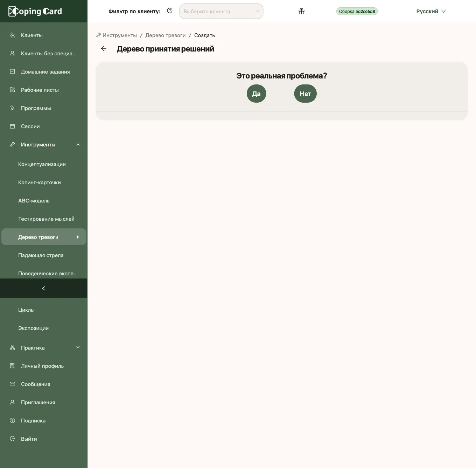Click the Фильтр по клиенту label
476x468 pixels.
coord(134,11)
